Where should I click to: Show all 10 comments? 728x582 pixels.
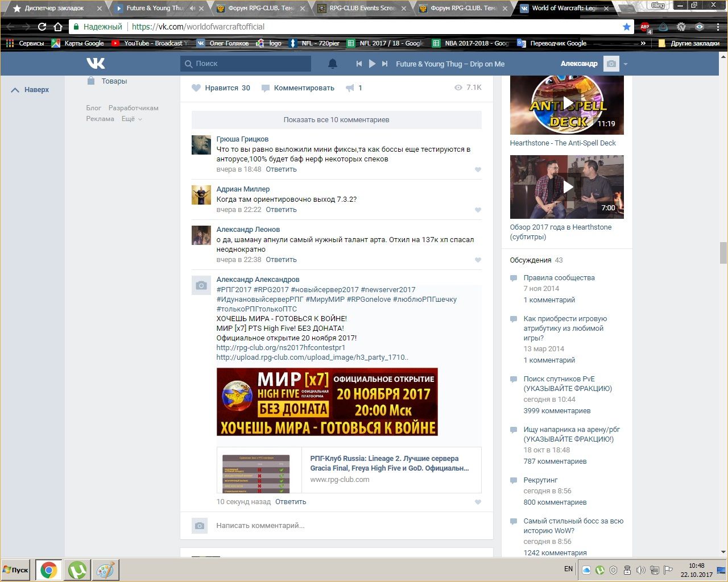[x=336, y=120]
